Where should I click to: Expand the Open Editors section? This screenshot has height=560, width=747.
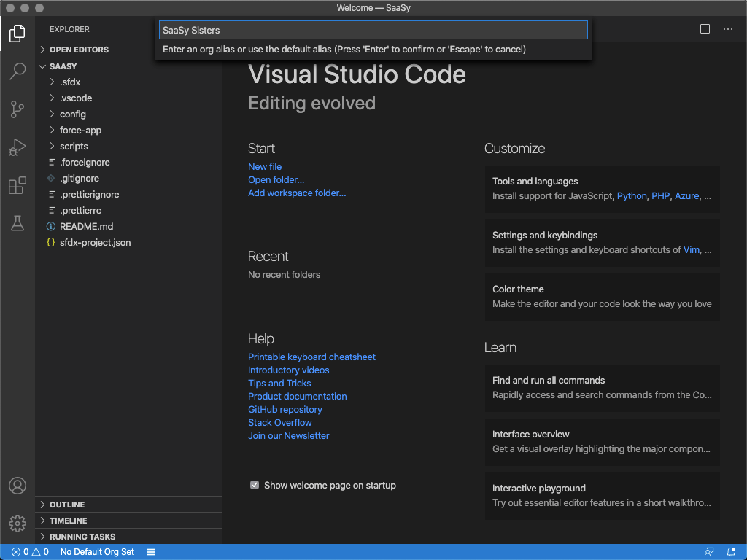(79, 50)
